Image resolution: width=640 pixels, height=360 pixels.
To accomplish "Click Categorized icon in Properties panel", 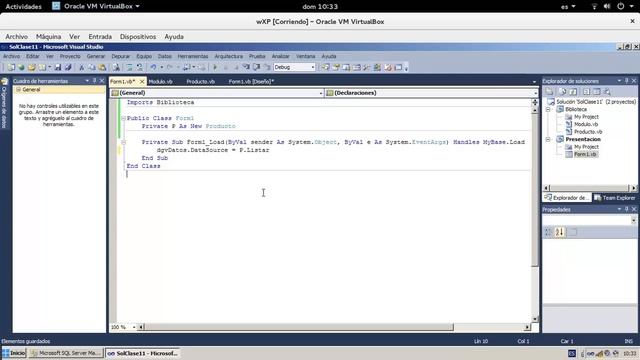I will point(549,232).
